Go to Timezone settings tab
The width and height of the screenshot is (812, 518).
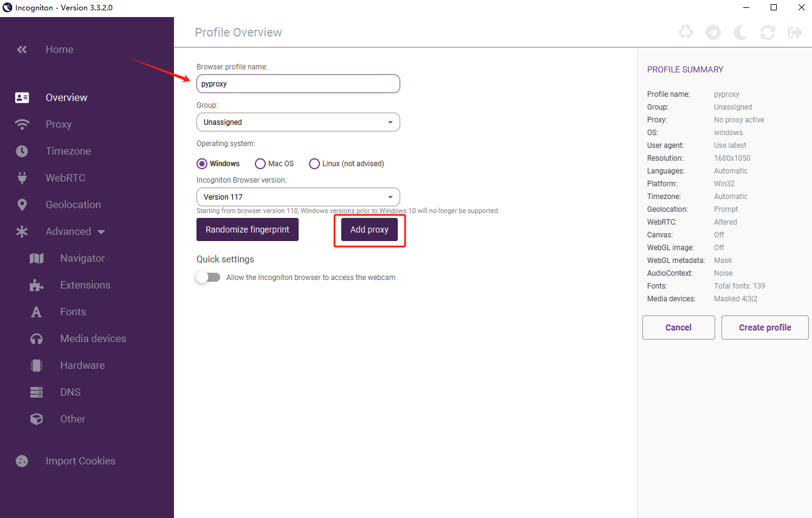pyautogui.click(x=68, y=151)
